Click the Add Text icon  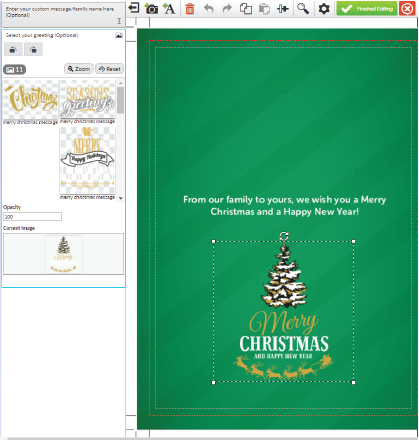[169, 8]
